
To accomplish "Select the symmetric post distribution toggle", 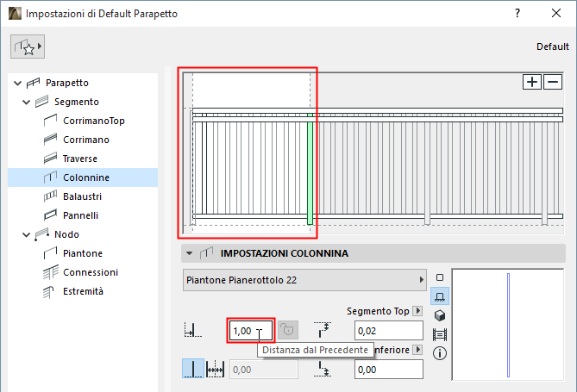I will (x=216, y=369).
